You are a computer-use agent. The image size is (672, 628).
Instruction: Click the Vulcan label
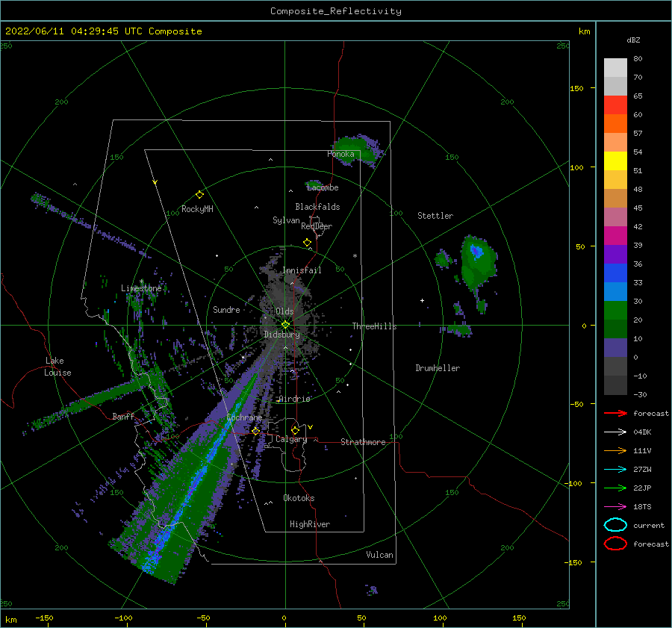click(379, 555)
